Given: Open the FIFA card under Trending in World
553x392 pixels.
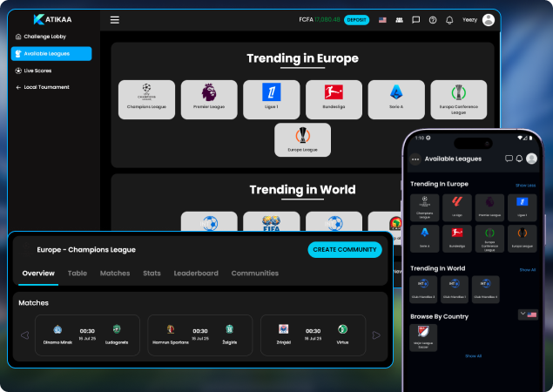Looking at the screenshot, I should (x=272, y=221).
